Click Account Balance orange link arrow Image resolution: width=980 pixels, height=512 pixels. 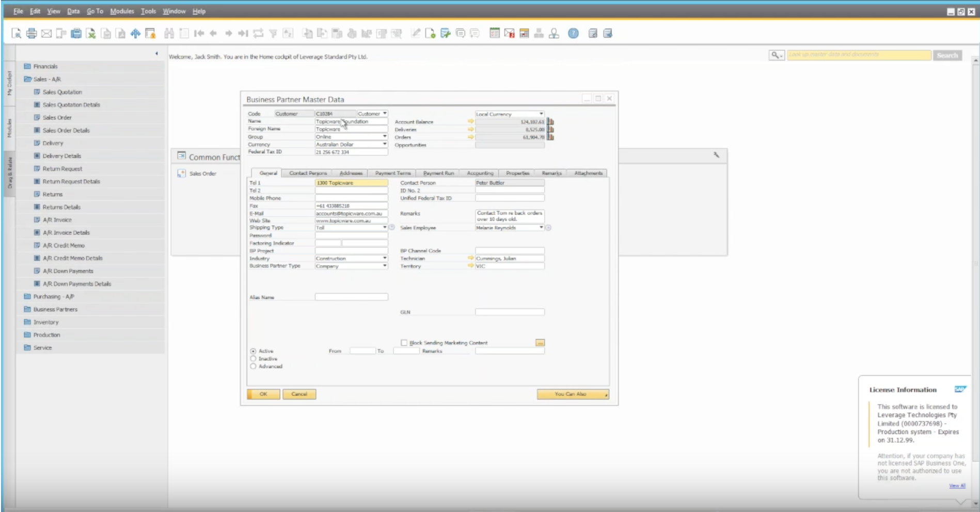[x=470, y=122]
